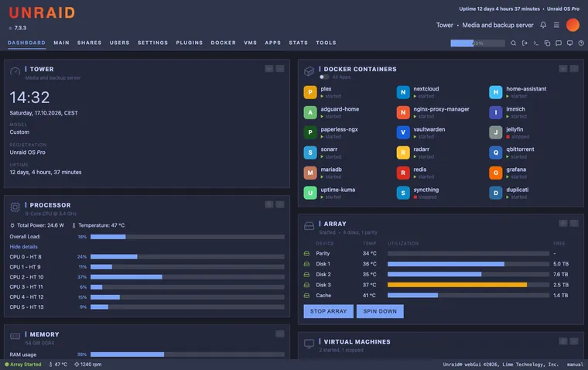Screen dimensions: 588x370
Task: Open nginx-proxy-manager container icon
Action: 403,112
